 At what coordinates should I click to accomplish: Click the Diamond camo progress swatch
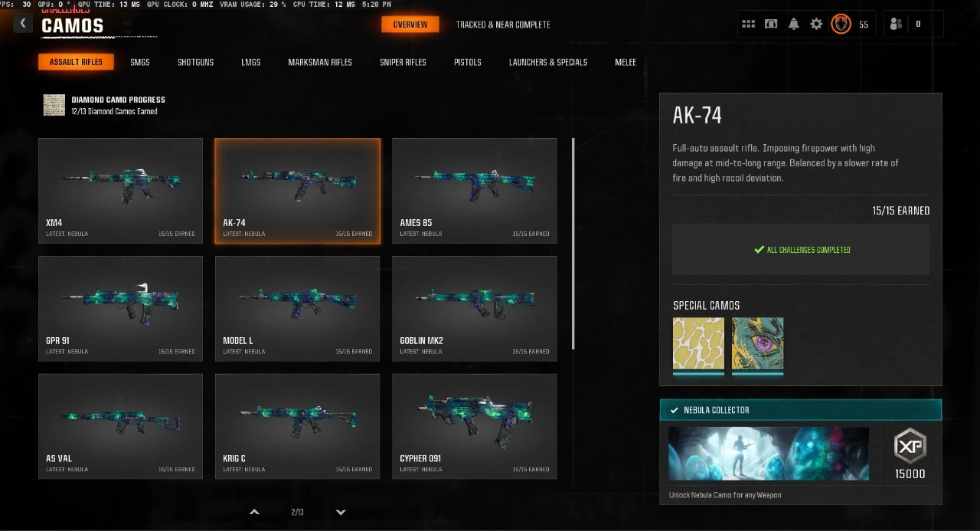[x=54, y=105]
